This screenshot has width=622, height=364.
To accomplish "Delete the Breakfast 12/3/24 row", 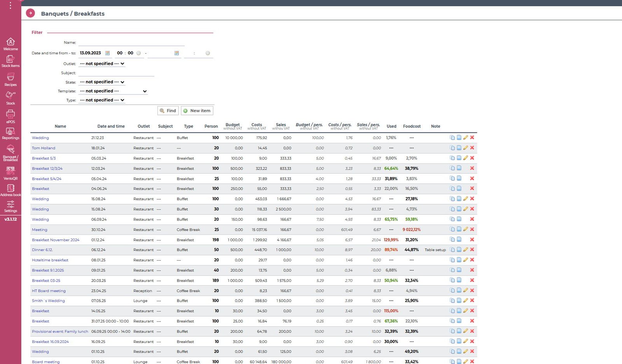I will 472,168.
